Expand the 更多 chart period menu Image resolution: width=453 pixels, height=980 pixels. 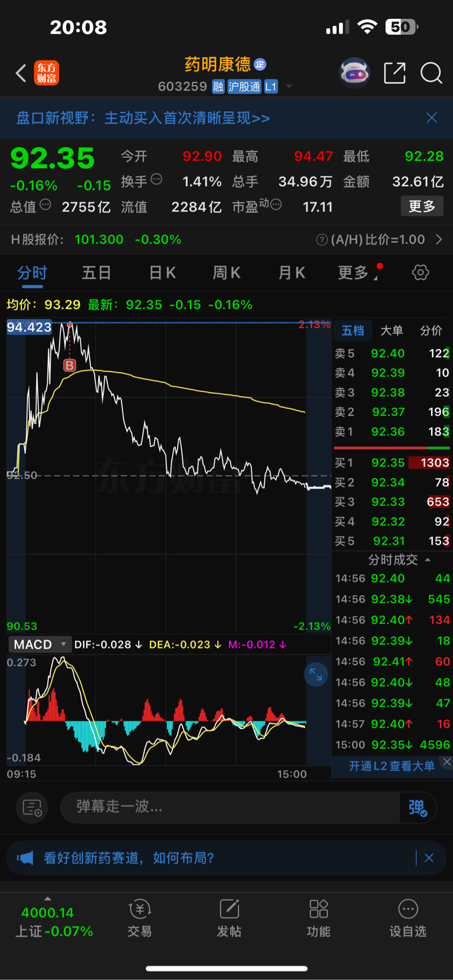point(357,272)
